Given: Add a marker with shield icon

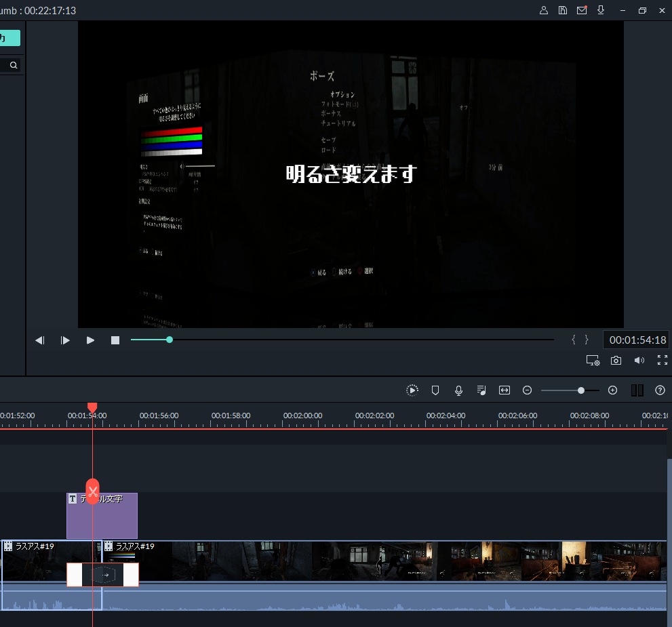Looking at the screenshot, I should 435,390.
